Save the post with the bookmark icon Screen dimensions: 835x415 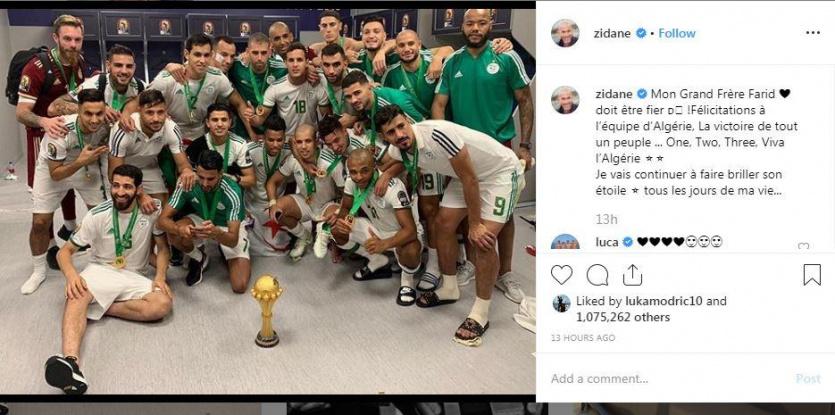point(812,275)
